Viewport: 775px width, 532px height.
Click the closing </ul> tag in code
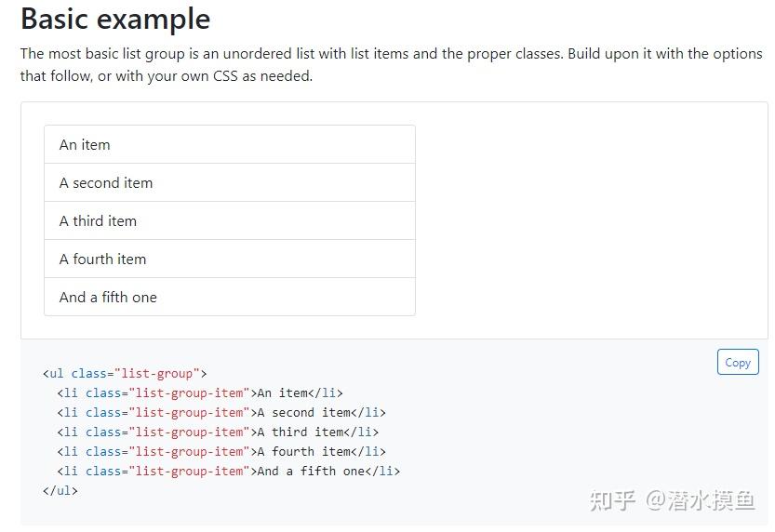pyautogui.click(x=60, y=490)
